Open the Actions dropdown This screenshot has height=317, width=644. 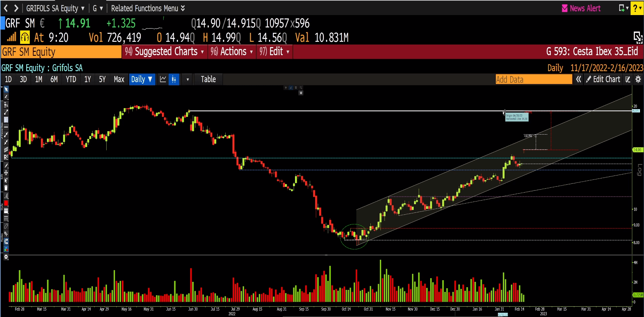[x=232, y=52]
